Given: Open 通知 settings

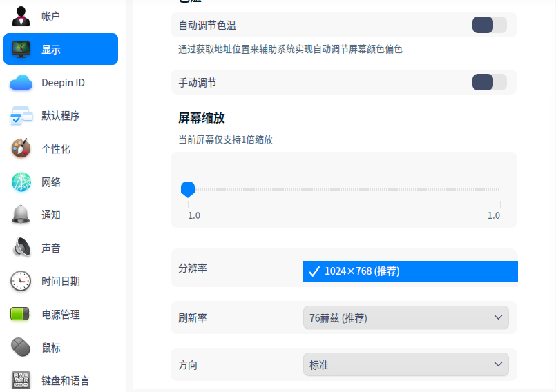Looking at the screenshot, I should click(61, 215).
